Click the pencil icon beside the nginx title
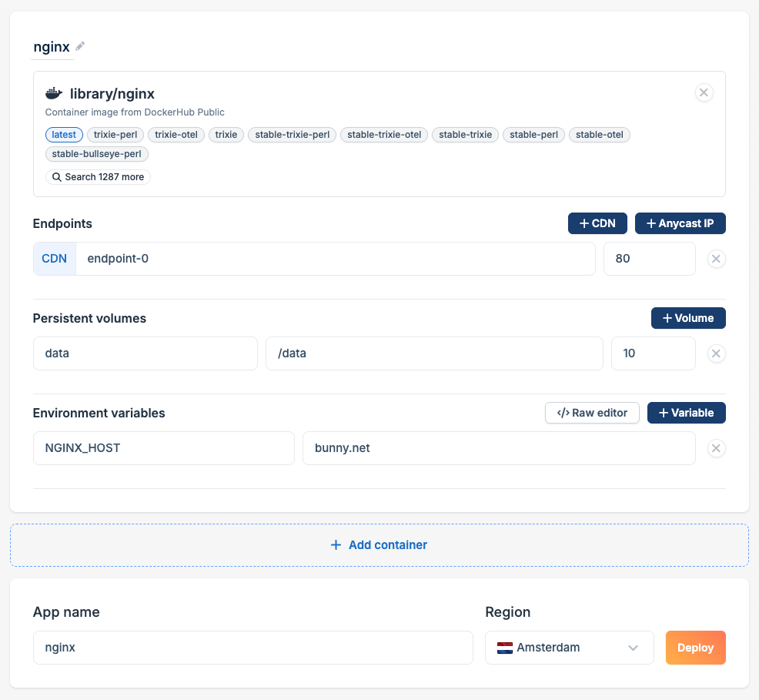The height and width of the screenshot is (700, 759). [x=80, y=46]
